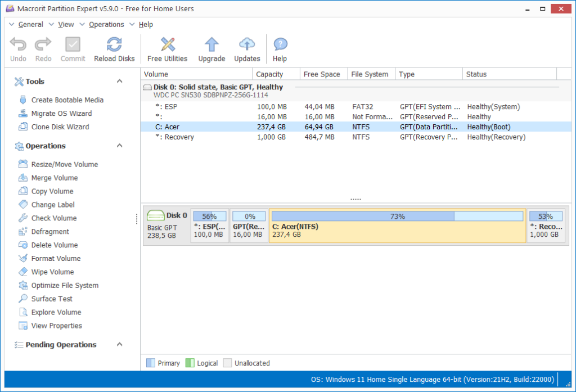Open the Operations menu
This screenshot has height=392, width=576.
(105, 24)
